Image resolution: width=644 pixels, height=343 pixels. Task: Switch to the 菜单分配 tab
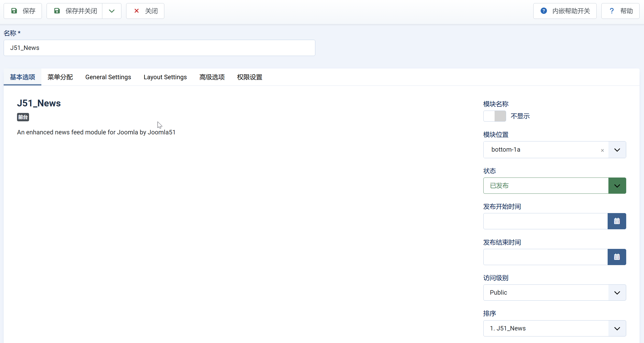[60, 77]
